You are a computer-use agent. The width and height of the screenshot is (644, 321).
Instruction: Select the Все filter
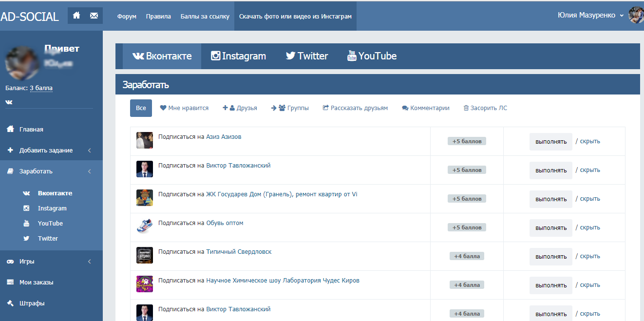(141, 108)
